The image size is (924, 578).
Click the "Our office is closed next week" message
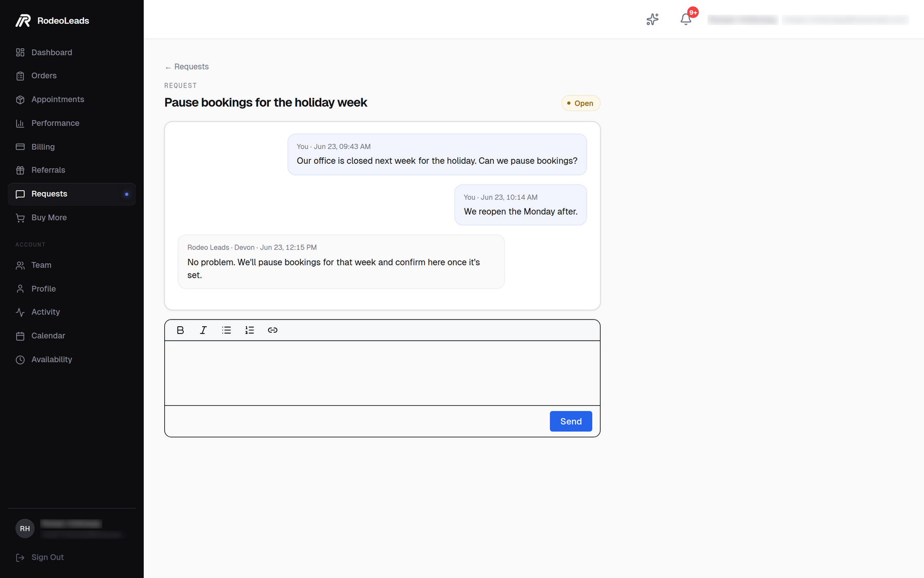pos(437,155)
